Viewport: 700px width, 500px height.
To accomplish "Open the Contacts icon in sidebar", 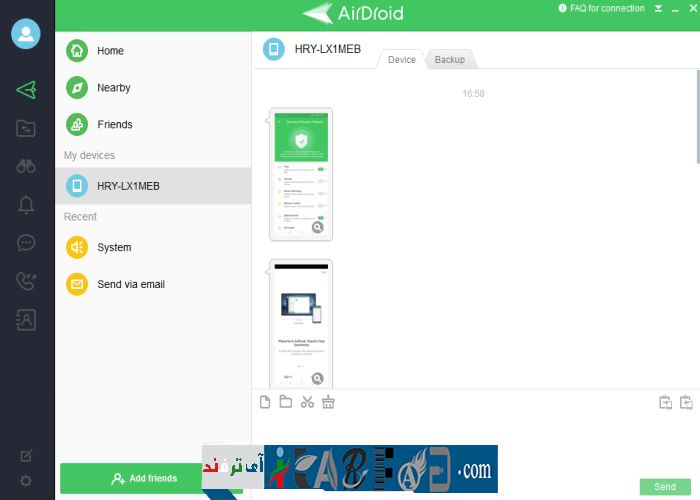I will coord(27,320).
